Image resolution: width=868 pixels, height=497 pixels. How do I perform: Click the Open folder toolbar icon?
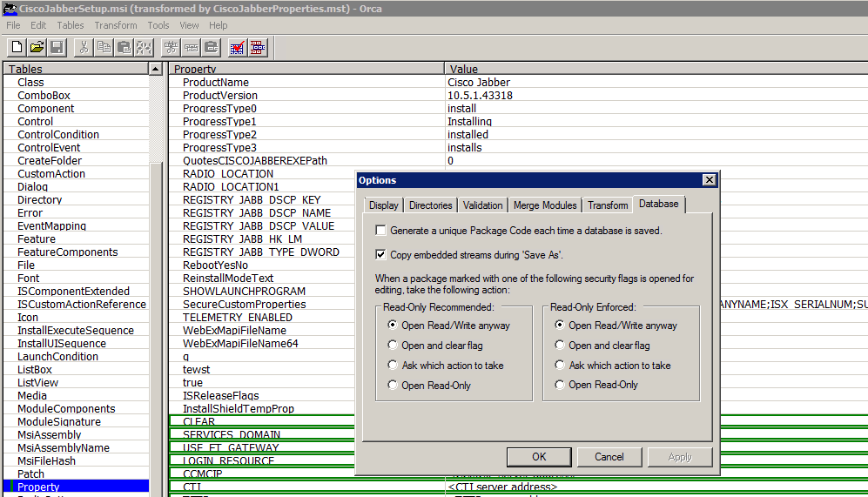[x=37, y=47]
